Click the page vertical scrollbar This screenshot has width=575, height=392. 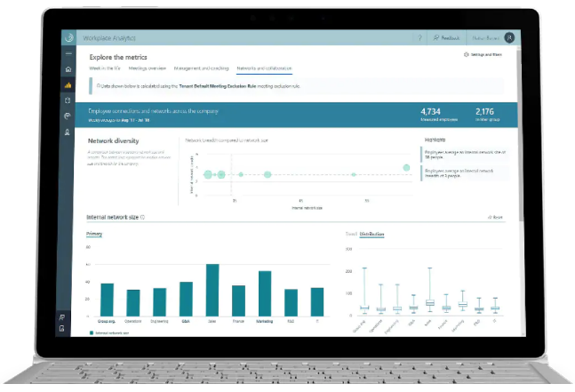tap(521, 136)
